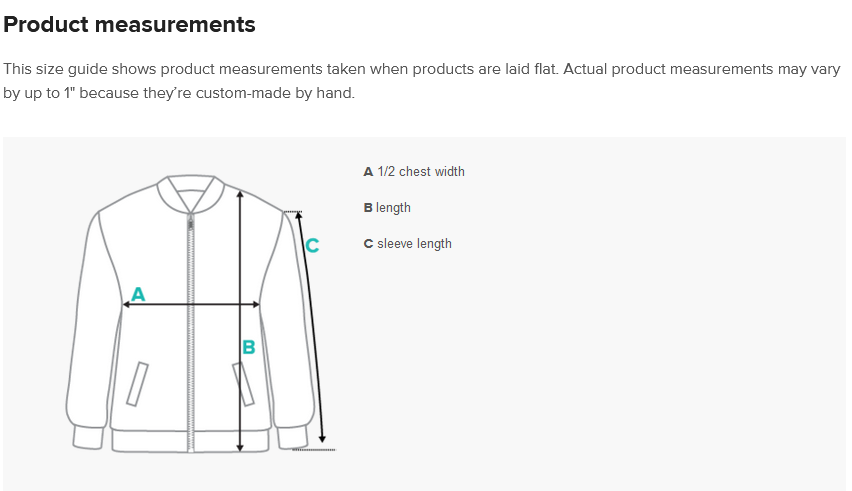Click the left sleeve cuff of the jacket
852x491 pixels.
(x=88, y=437)
